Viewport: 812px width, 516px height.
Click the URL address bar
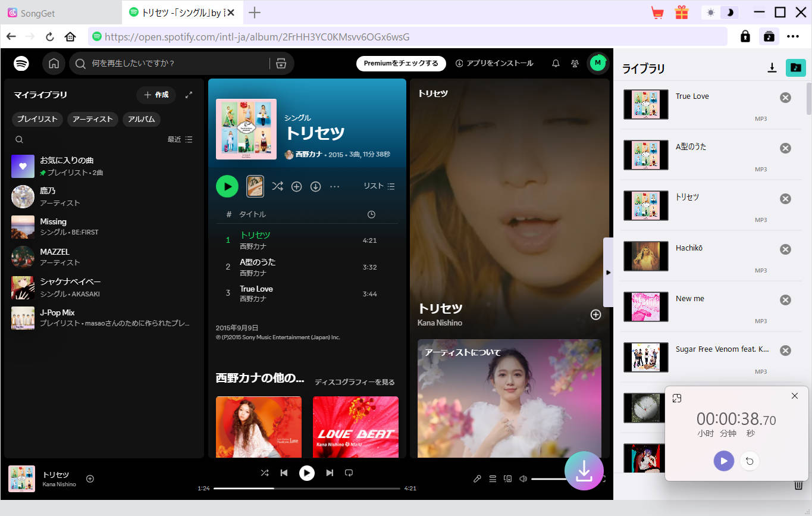pos(407,36)
